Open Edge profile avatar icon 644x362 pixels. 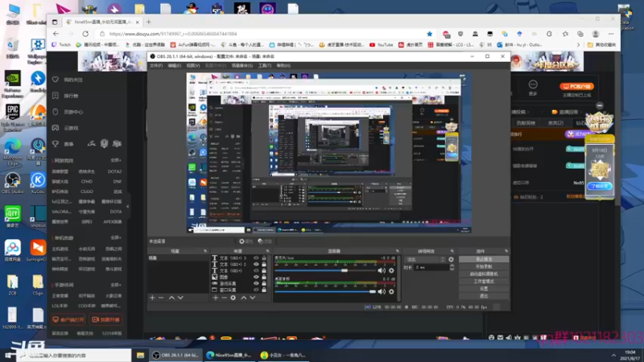pos(596,34)
